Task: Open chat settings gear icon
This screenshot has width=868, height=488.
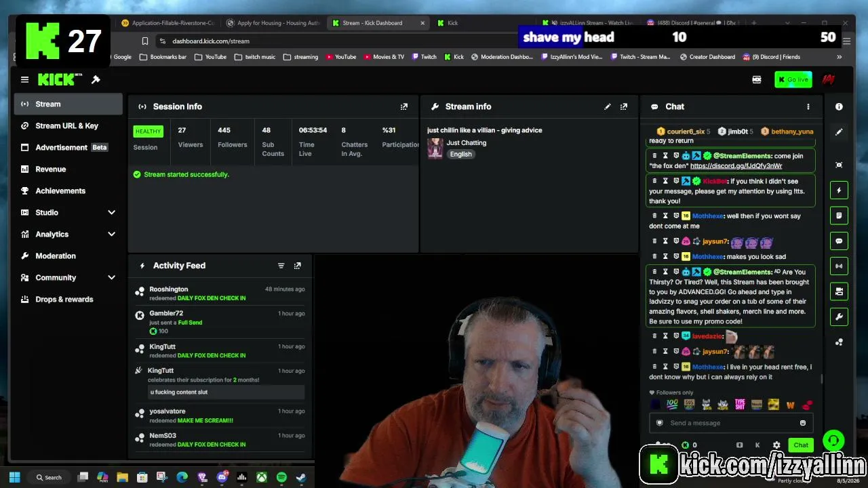Action: pos(776,445)
